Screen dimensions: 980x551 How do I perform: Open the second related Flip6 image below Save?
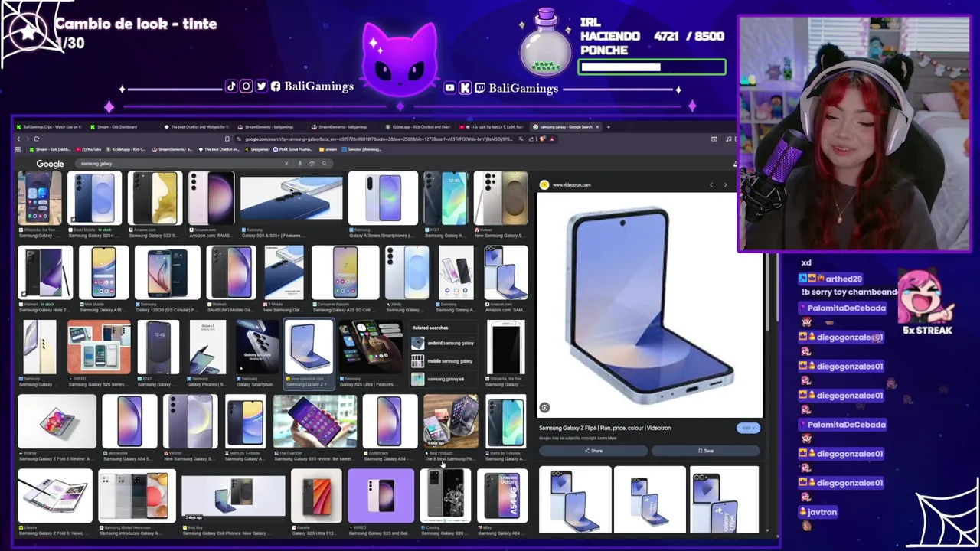(649, 499)
